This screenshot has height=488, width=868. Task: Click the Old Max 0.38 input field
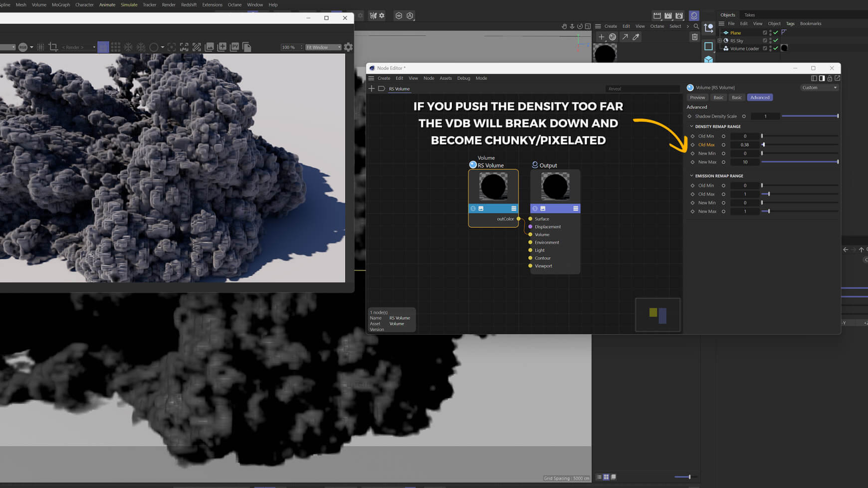point(745,145)
